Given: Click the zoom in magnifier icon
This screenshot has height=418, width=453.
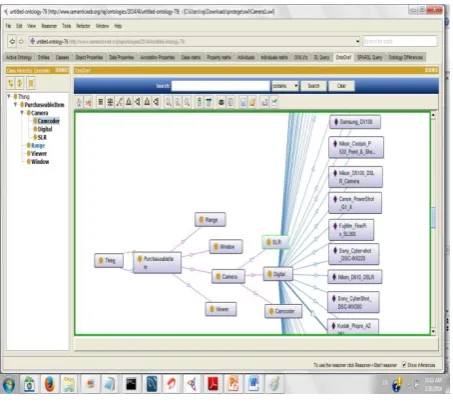Looking at the screenshot, I should pos(169,102).
